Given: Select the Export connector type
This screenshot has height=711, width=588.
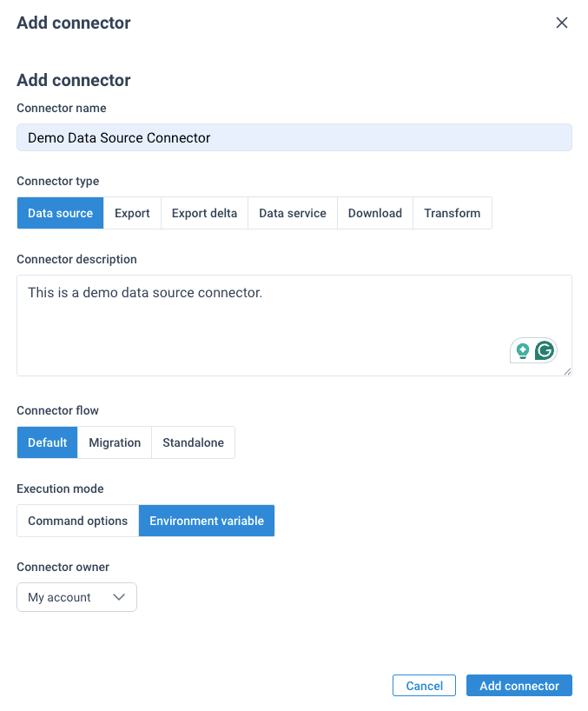Looking at the screenshot, I should coord(132,212).
